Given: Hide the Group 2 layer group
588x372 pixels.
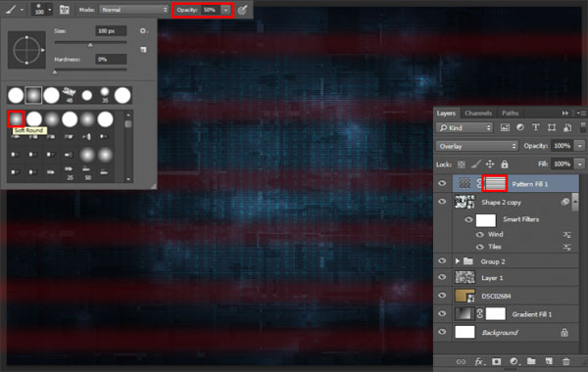Looking at the screenshot, I should pos(442,261).
